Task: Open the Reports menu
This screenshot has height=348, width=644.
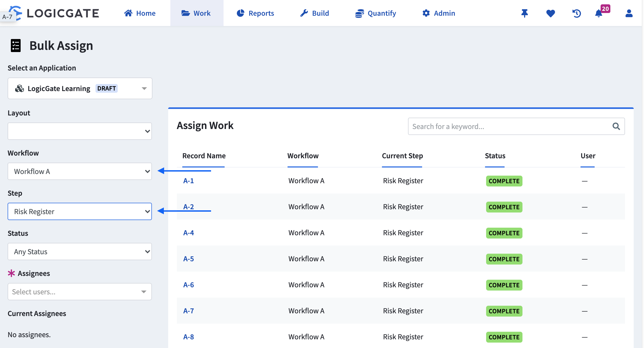Action: coord(255,13)
